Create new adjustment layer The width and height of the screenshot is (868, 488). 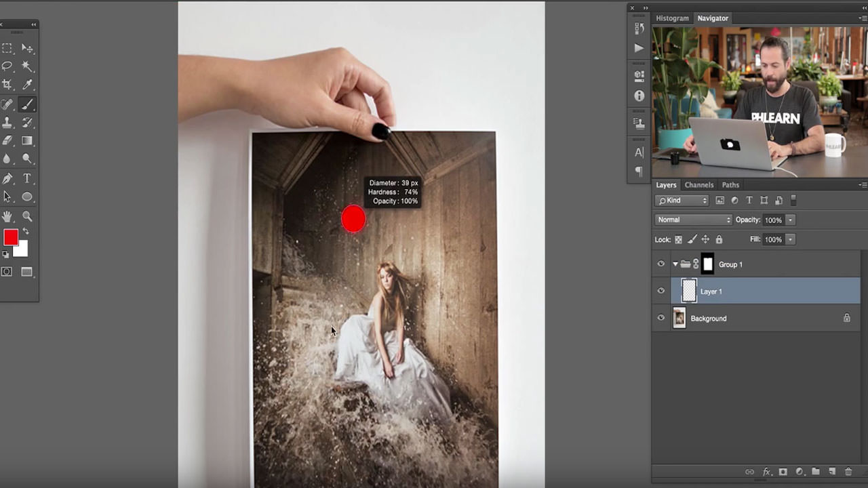click(799, 472)
